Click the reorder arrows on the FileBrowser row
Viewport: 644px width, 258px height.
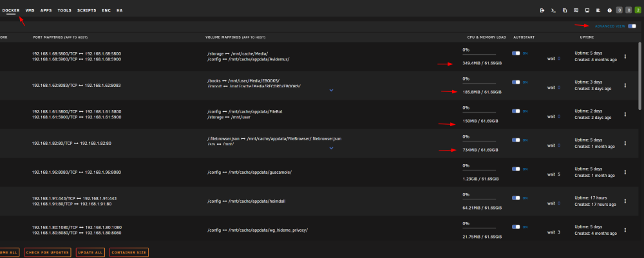(x=625, y=143)
